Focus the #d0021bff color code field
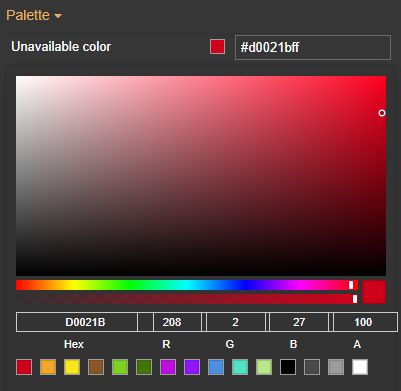 pos(313,47)
